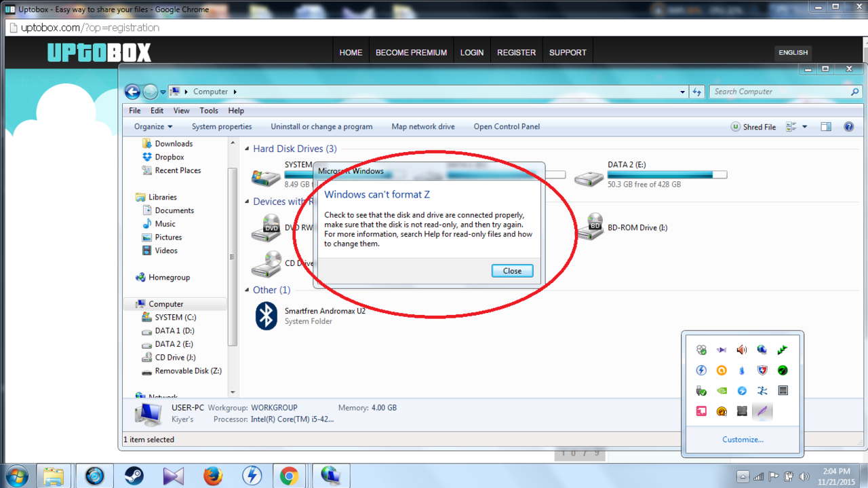Click Uninstall or change a program
Screen dimensions: 868x488
(x=321, y=127)
